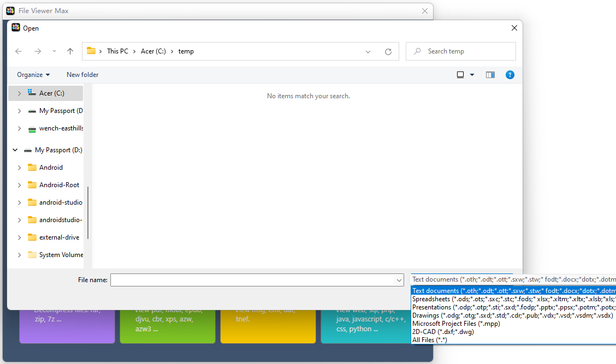
Task: Select All Files (*.*) from filter list
Action: pos(431,339)
